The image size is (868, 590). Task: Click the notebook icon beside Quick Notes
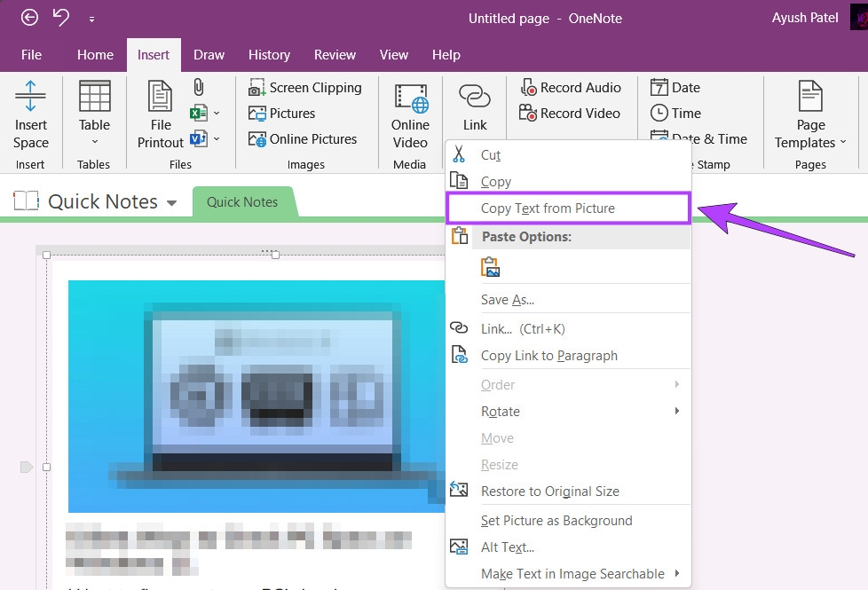tap(26, 201)
